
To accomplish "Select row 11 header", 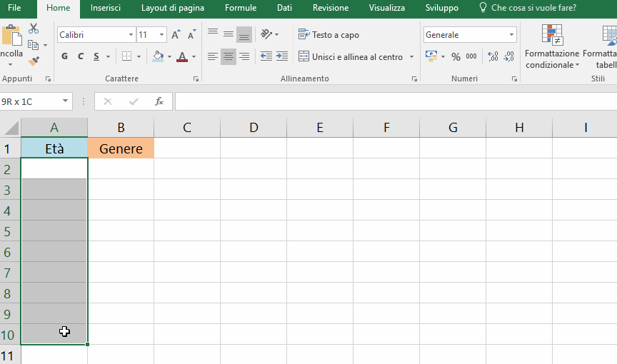I will [10, 355].
